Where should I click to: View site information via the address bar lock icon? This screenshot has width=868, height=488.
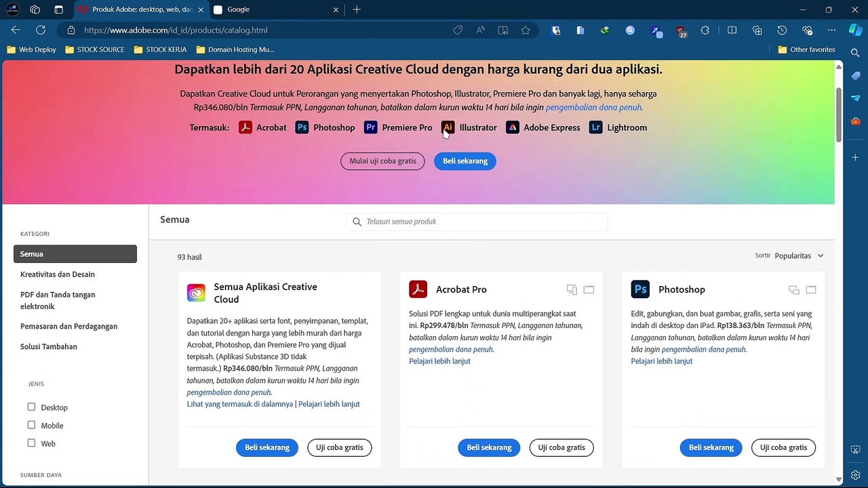[x=71, y=30]
